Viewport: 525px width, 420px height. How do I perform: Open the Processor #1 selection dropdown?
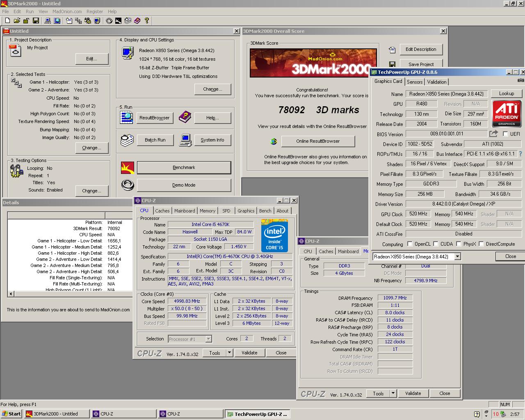coord(208,339)
